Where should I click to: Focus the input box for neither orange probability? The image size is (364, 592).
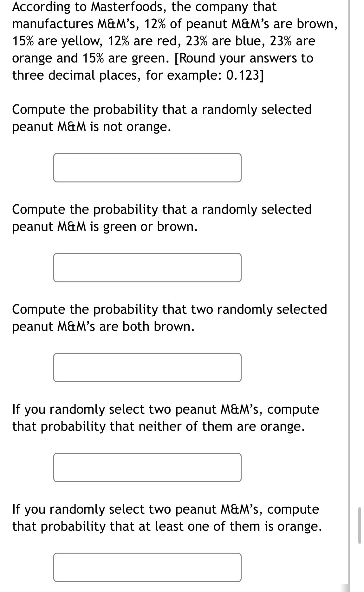147,467
